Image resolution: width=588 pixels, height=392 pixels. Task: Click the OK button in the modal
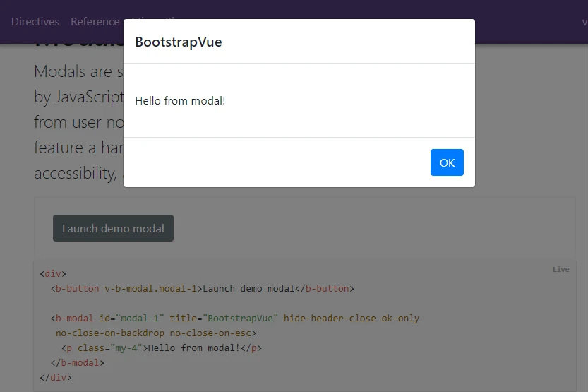point(447,162)
